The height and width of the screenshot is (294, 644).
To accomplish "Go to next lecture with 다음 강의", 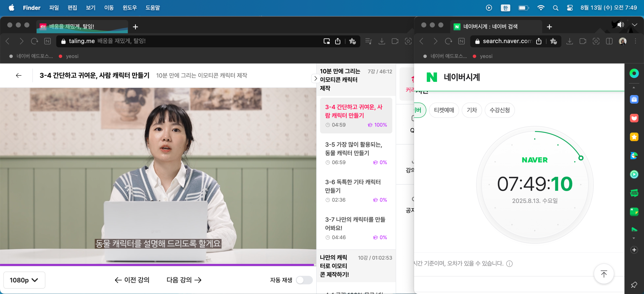I will click(x=184, y=280).
